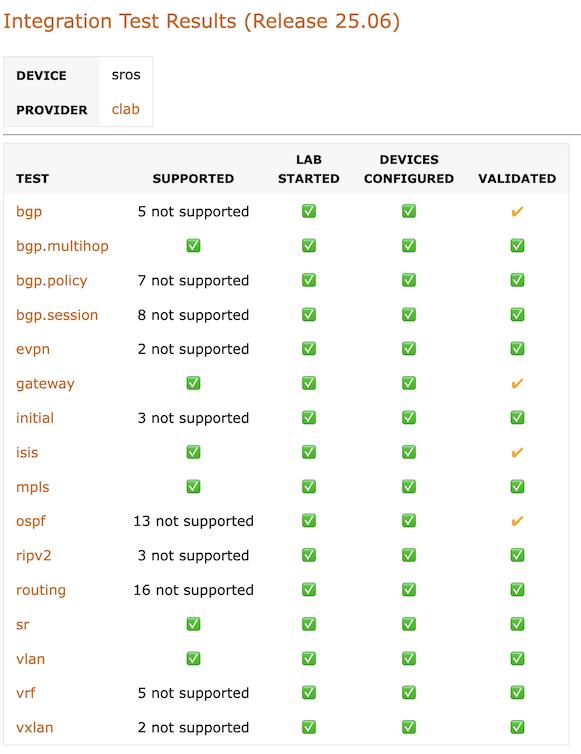Click the orange validated checkmark for gateway
The image size is (581, 754).
[x=517, y=384]
